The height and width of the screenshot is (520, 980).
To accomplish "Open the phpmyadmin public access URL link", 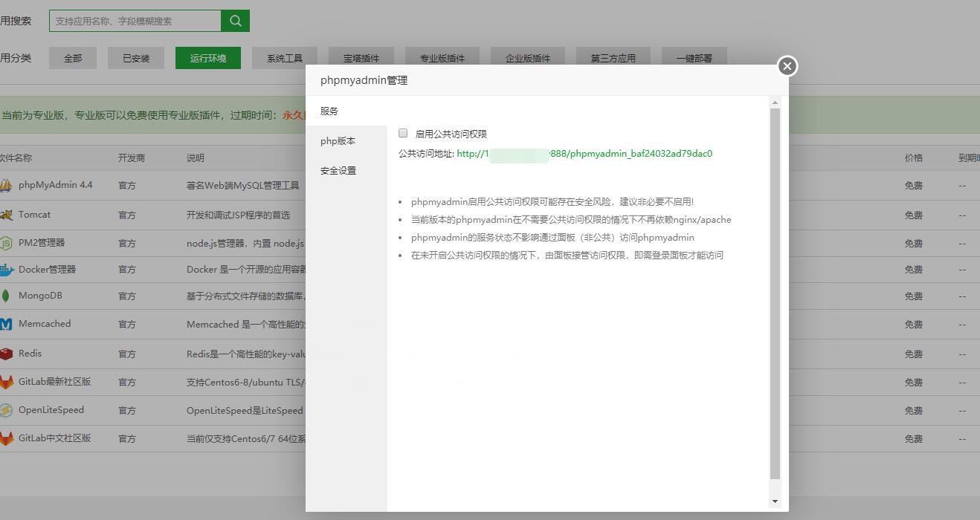I will 584,154.
